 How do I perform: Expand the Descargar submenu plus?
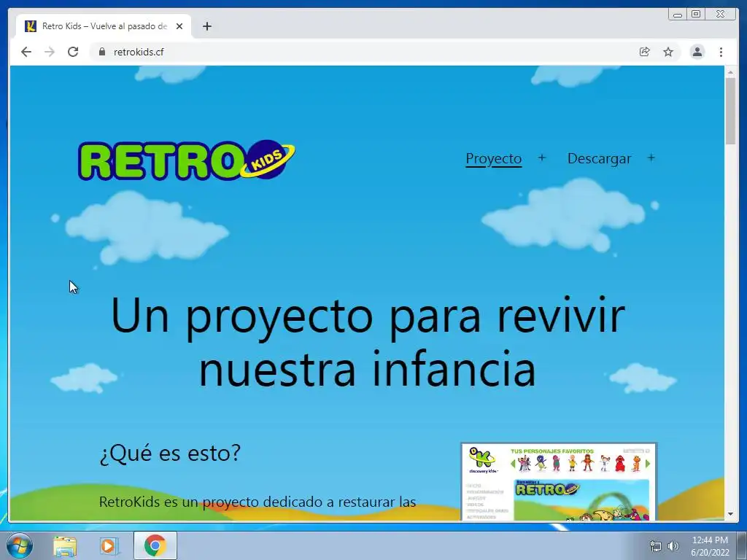(651, 157)
